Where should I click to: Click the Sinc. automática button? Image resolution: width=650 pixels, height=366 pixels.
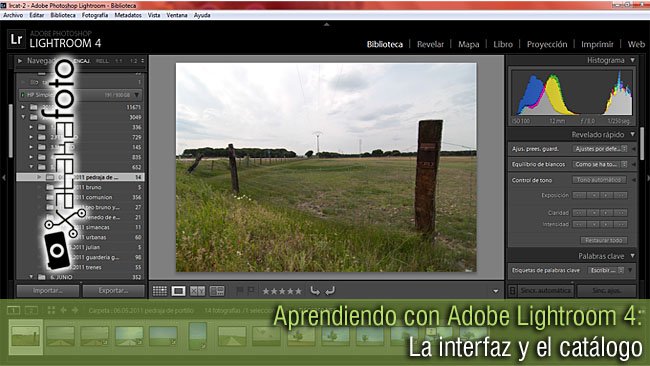click(x=545, y=291)
